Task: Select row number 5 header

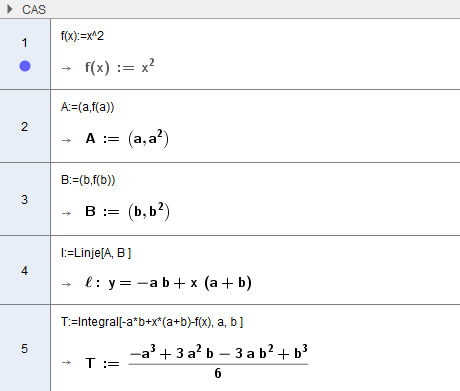Action: 24,349
